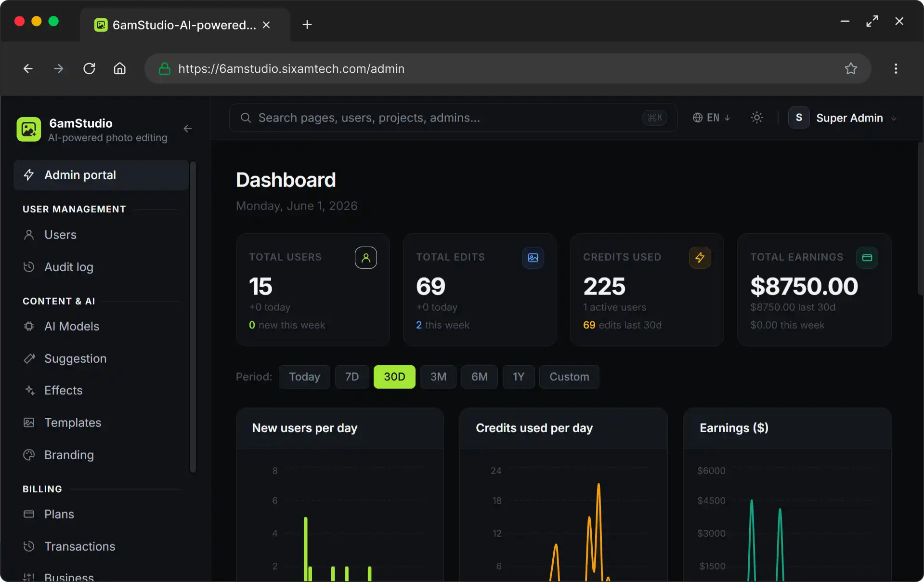Image resolution: width=924 pixels, height=582 pixels.
Task: Click the Users person icon in sidebar
Action: [29, 235]
